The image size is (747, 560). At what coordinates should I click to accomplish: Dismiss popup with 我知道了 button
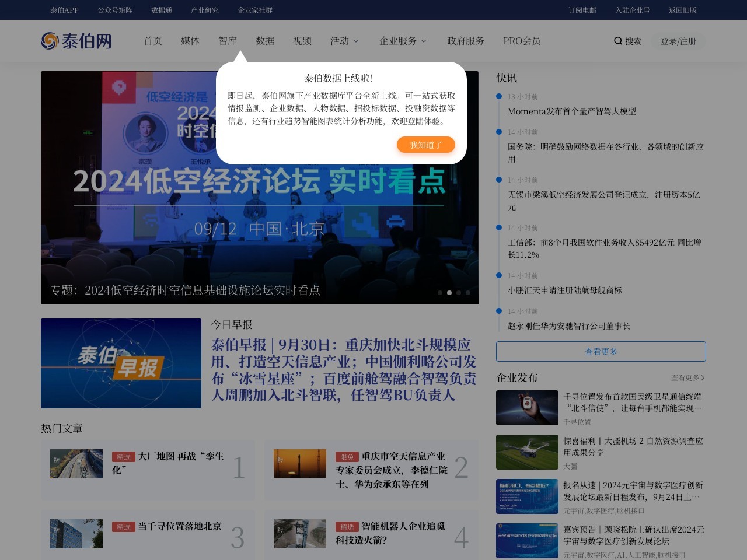tap(425, 145)
